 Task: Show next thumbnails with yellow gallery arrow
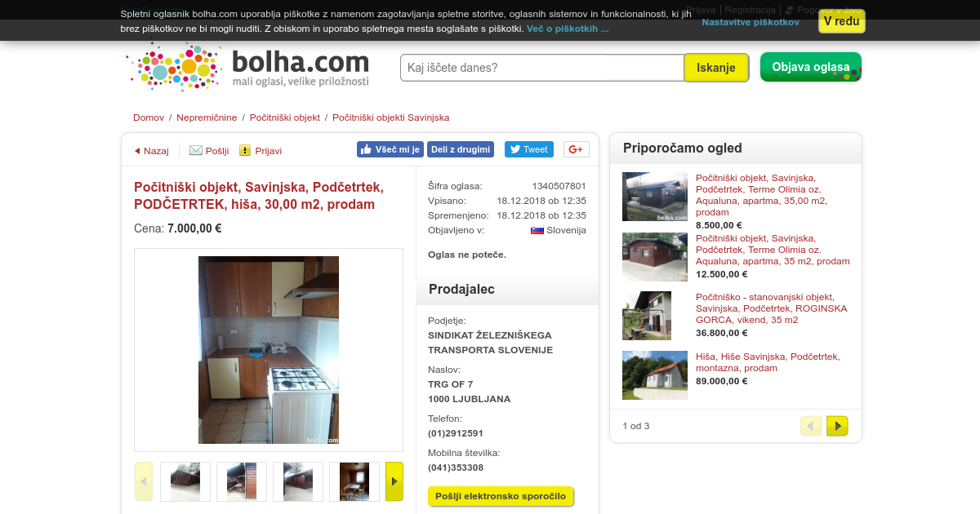394,481
